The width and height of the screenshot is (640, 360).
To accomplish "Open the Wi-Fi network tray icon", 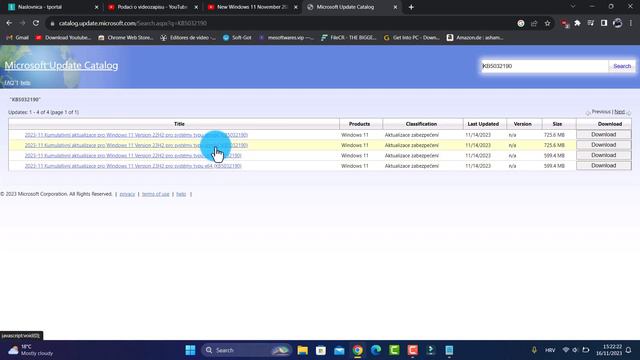I will 566,350.
